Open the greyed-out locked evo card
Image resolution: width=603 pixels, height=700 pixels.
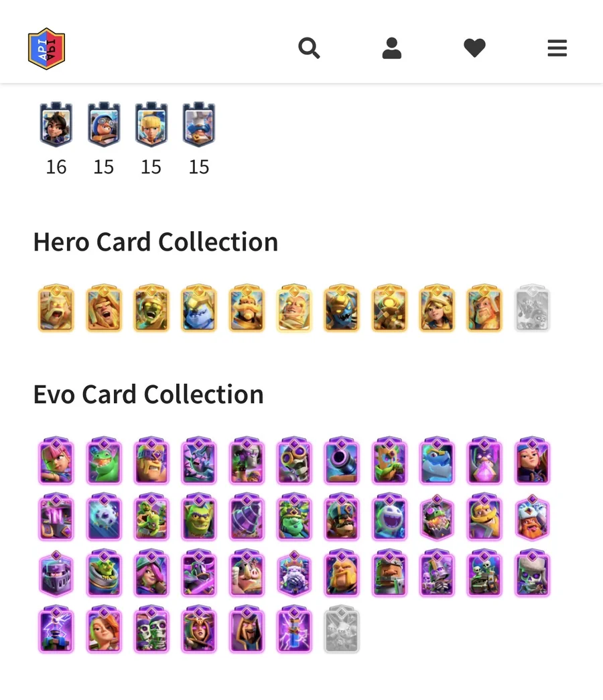[342, 630]
